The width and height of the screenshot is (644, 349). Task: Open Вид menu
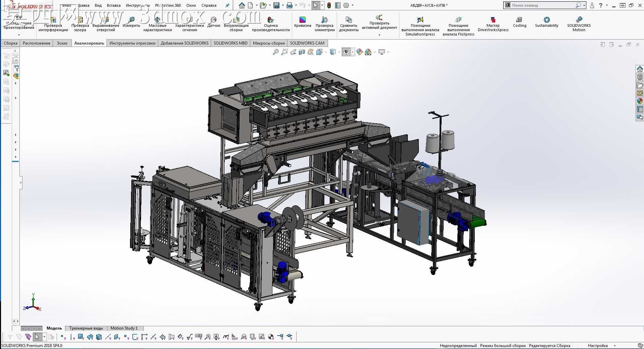coord(98,5)
